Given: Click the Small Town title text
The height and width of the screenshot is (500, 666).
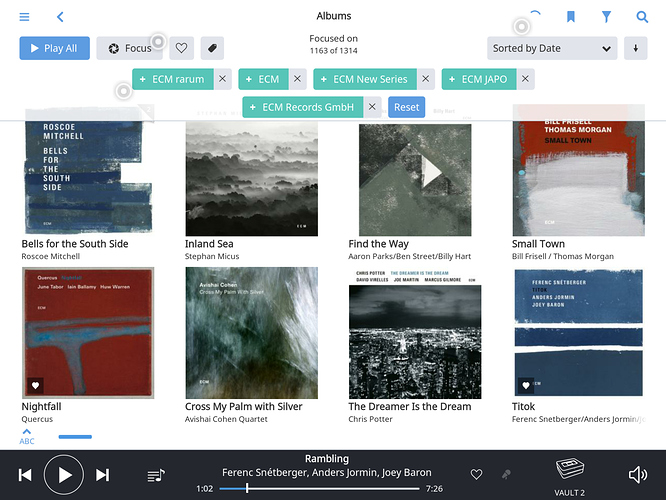Looking at the screenshot, I should click(538, 244).
